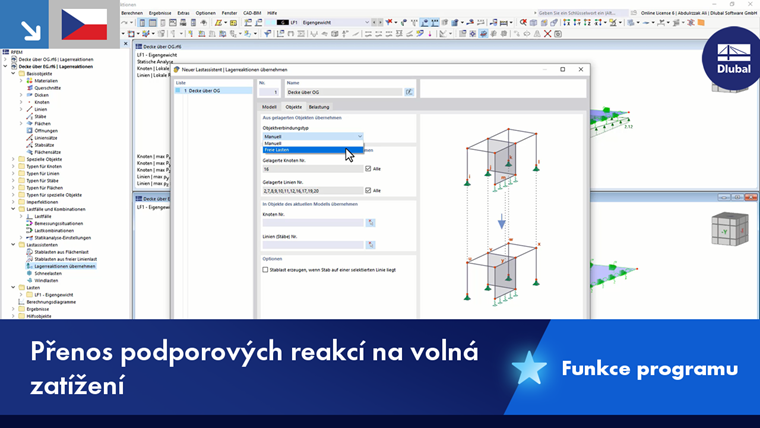Click the Materialien icon in navigator tree
The image size is (760, 428).
tap(30, 81)
